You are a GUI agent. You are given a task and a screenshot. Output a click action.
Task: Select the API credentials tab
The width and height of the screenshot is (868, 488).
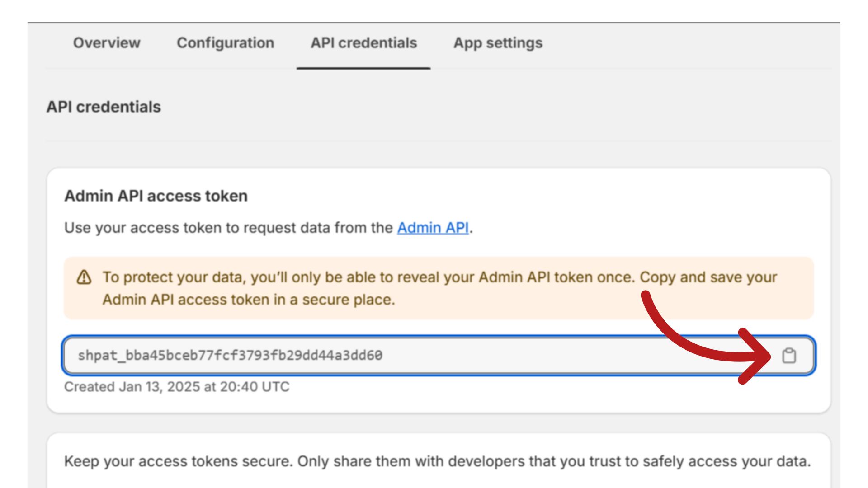coord(364,43)
